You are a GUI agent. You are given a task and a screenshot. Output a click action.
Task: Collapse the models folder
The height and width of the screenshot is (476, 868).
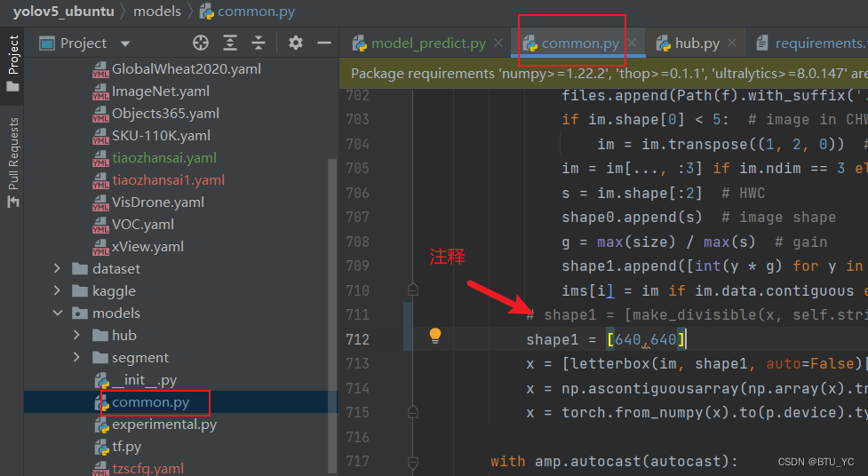pos(57,313)
